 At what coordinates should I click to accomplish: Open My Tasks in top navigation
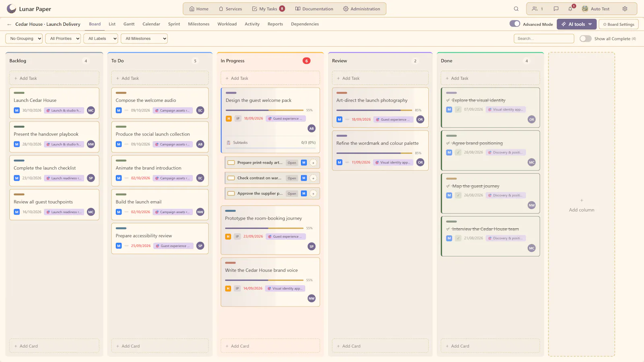268,9
